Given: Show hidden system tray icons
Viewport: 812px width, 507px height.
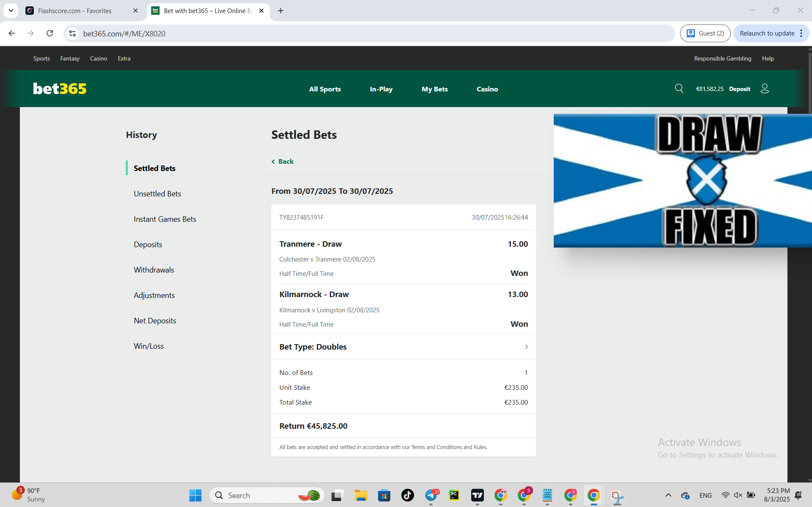Looking at the screenshot, I should pyautogui.click(x=668, y=495).
